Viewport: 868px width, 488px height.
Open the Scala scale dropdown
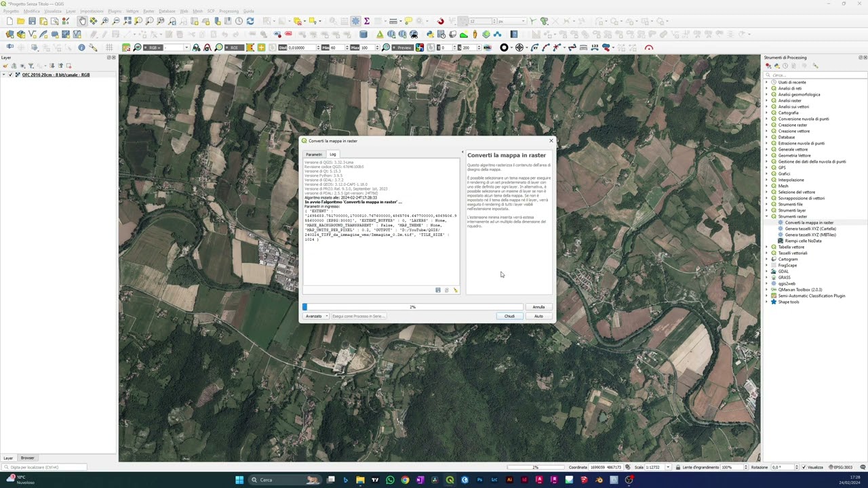point(669,467)
